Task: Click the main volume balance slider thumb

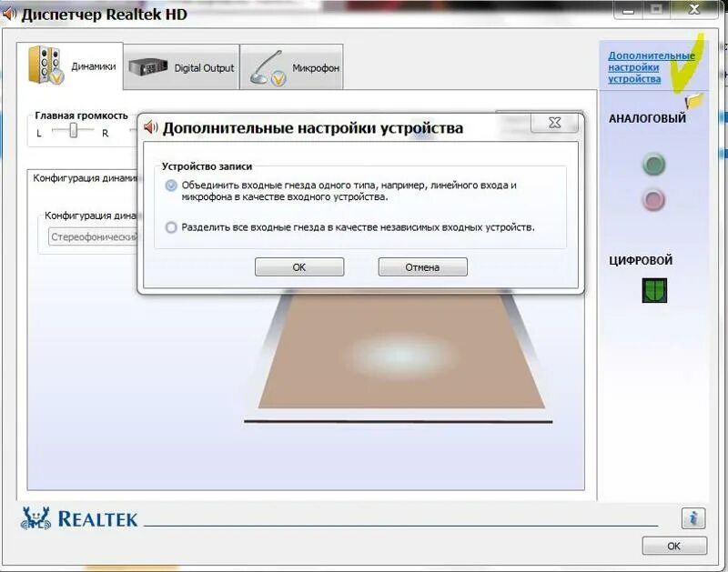Action: [74, 130]
